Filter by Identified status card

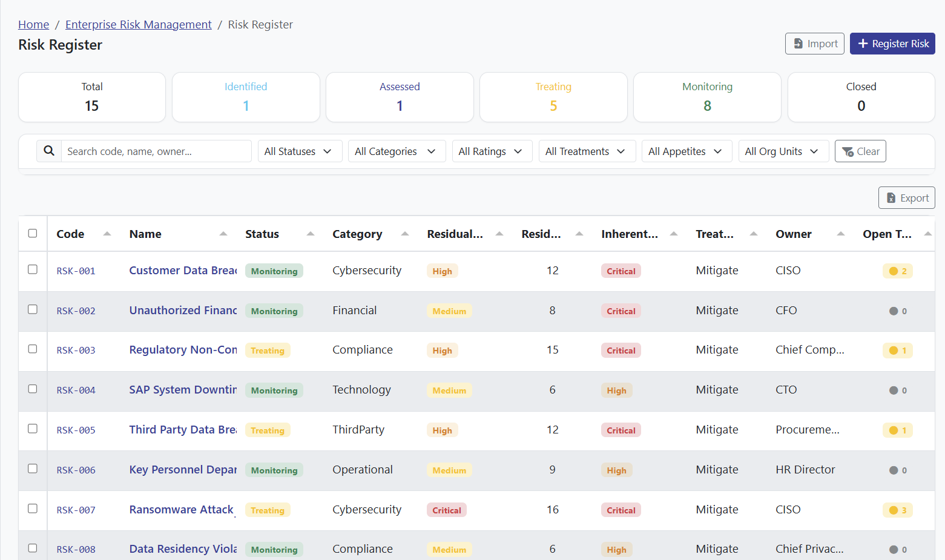coord(246,97)
